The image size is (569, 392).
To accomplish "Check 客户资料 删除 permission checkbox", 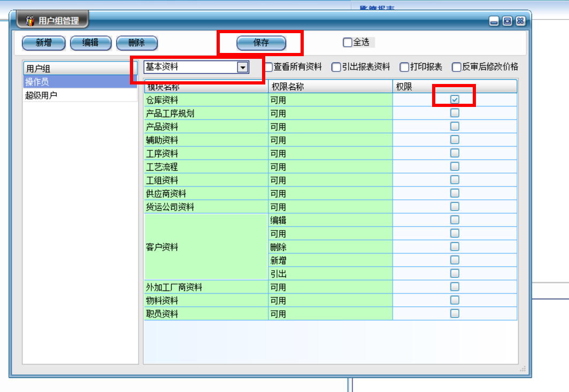I will click(x=455, y=247).
